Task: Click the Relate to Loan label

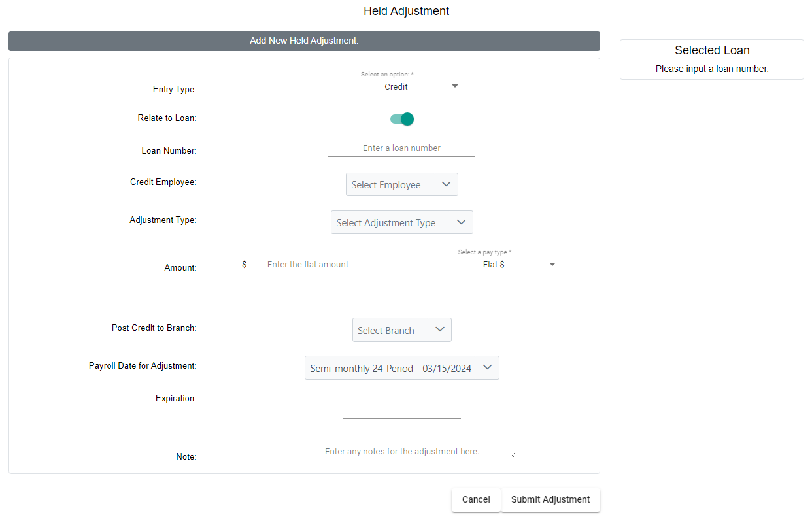Action: [x=167, y=118]
